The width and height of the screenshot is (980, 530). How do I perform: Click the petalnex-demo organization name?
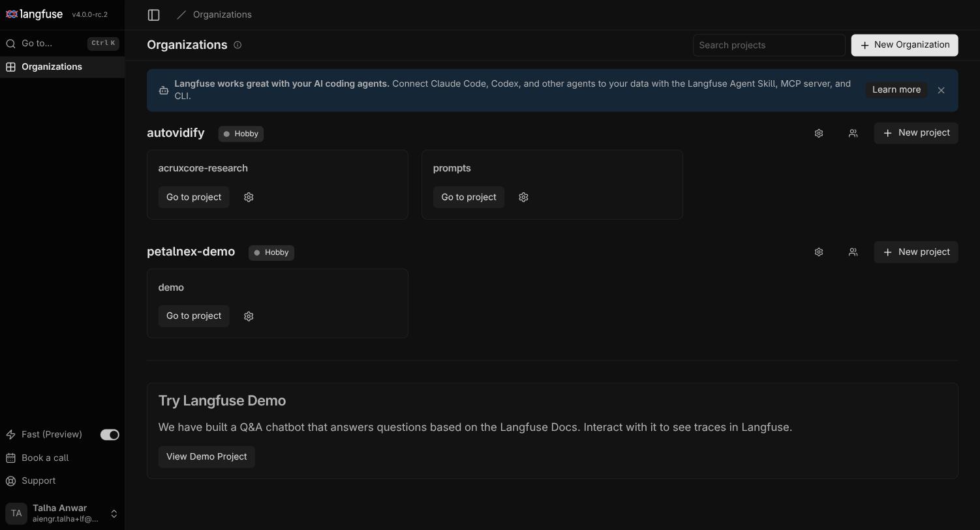pos(191,252)
